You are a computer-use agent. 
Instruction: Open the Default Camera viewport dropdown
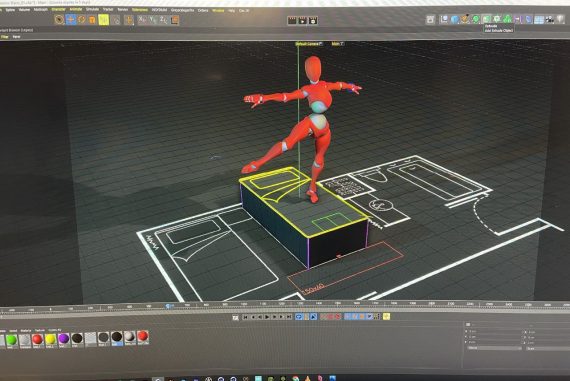tap(309, 44)
